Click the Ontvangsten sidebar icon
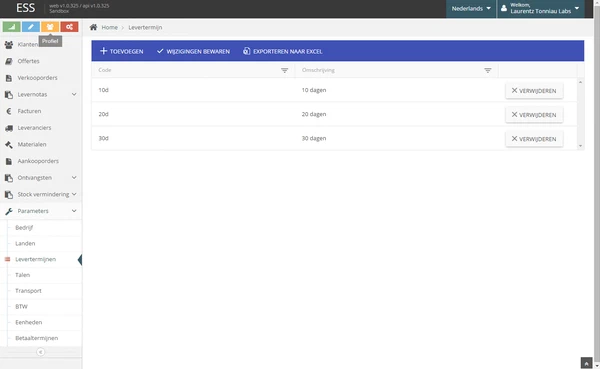This screenshot has width=600, height=369. (9, 178)
